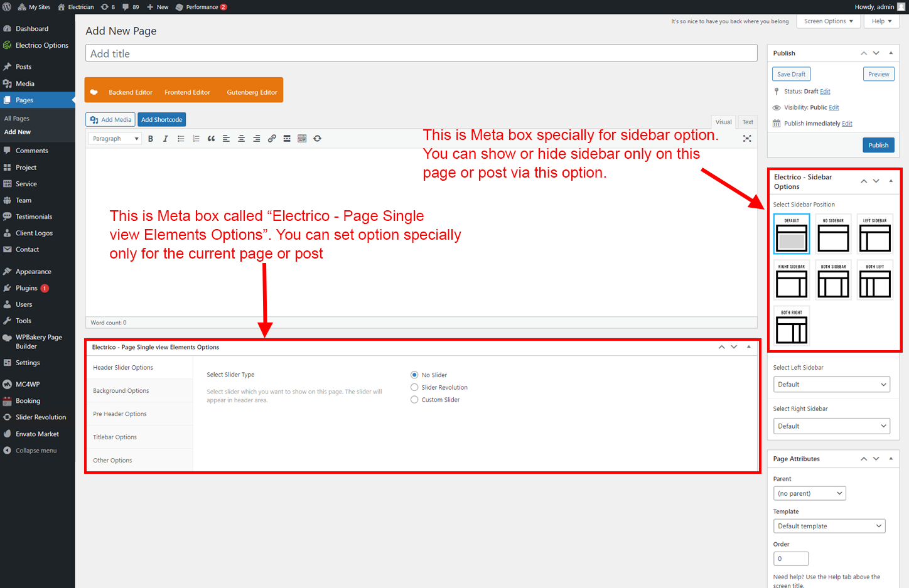
Task: Open Appearance in the admin sidebar
Action: tap(33, 272)
